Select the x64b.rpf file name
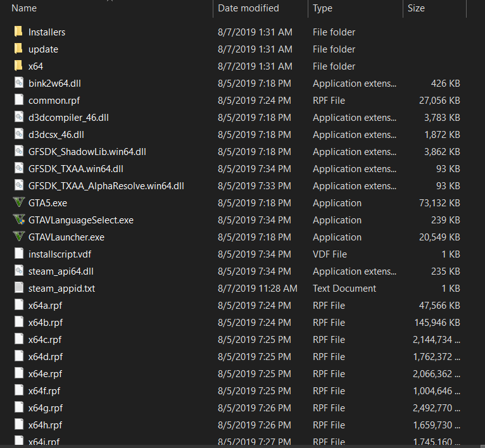This screenshot has height=448, width=485. pyautogui.click(x=46, y=323)
